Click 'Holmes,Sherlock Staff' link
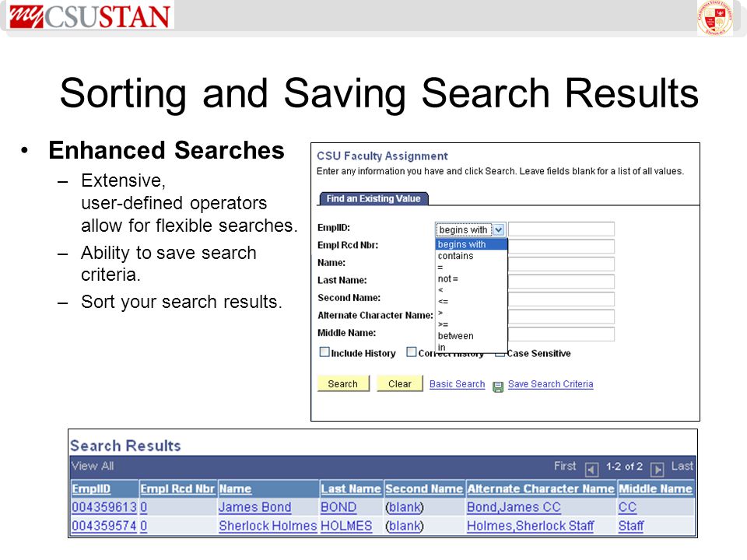 tap(530, 526)
